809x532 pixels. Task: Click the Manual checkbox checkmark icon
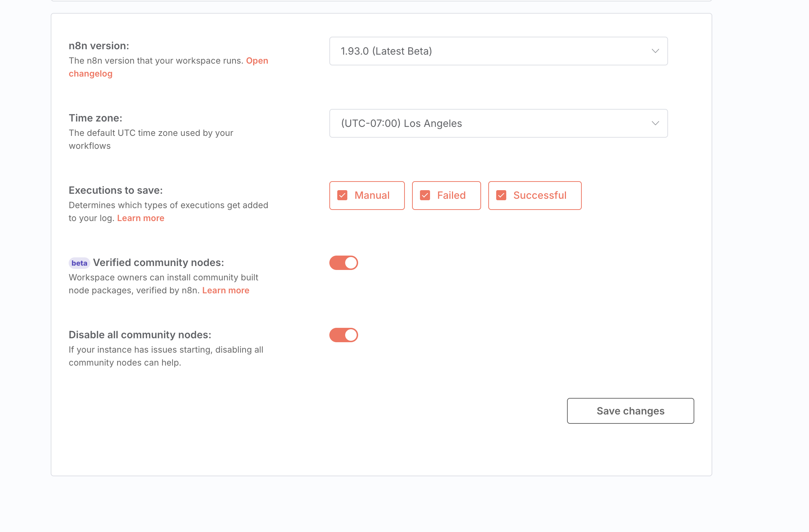(342, 195)
